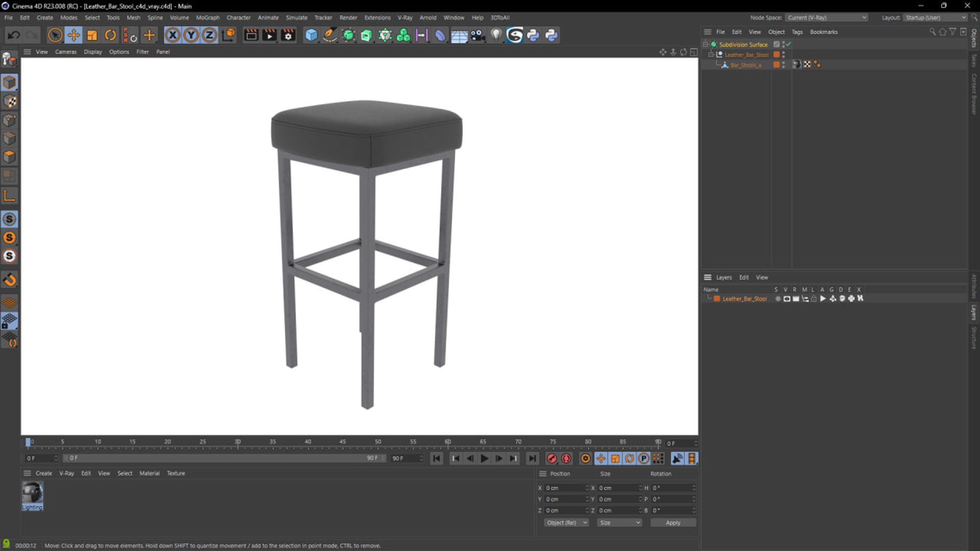
Task: Toggle Rotation keyframe recording button
Action: tap(629, 459)
